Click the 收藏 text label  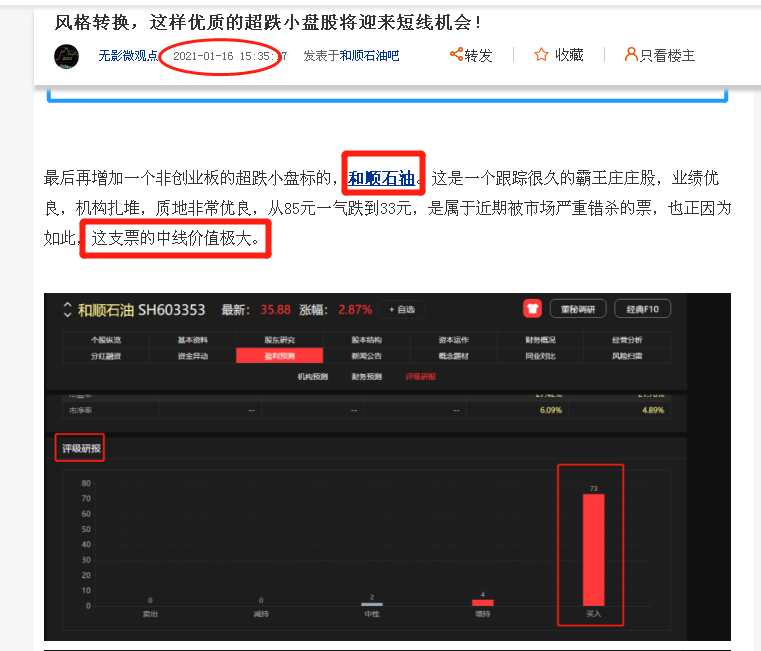tap(569, 55)
